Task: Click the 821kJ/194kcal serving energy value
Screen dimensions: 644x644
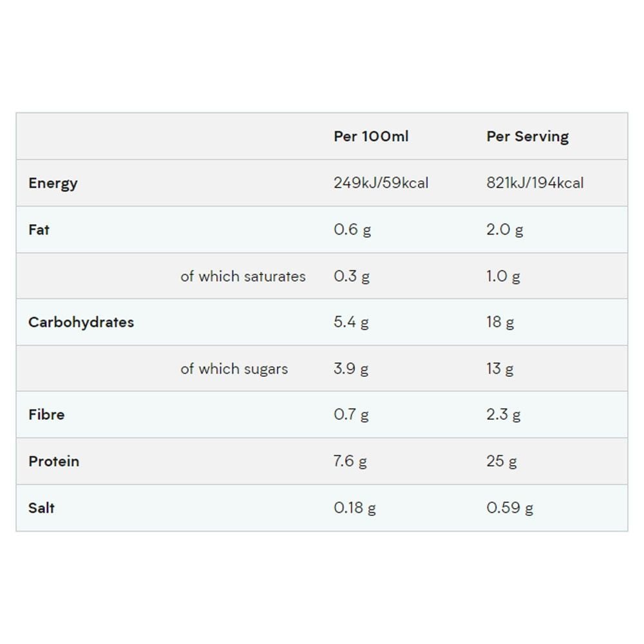Action: [535, 183]
